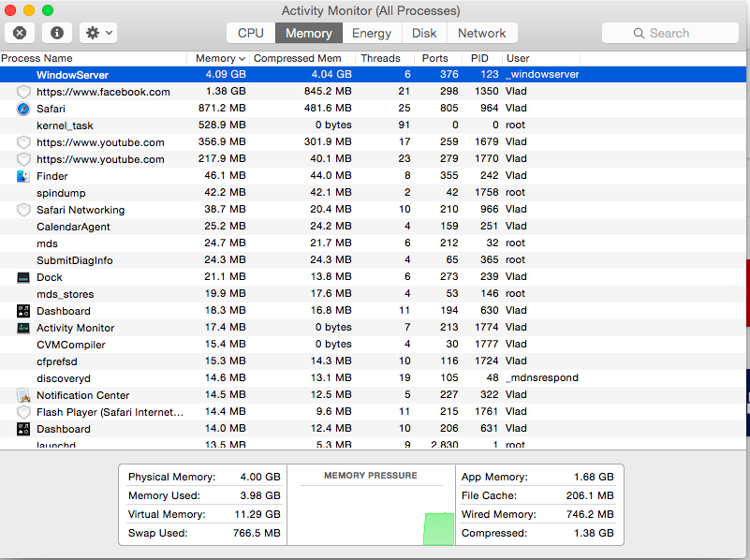
Task: Select the WindowServer process row
Action: (373, 75)
